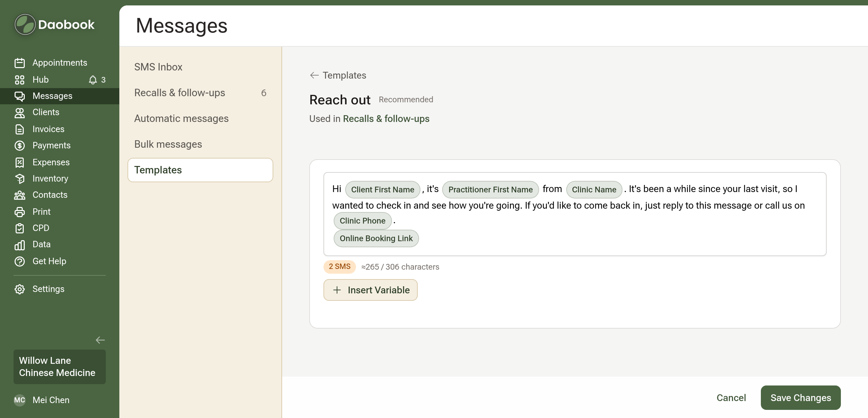Go to SMS Inbox
Image resolution: width=868 pixels, height=418 pixels.
coord(200,67)
